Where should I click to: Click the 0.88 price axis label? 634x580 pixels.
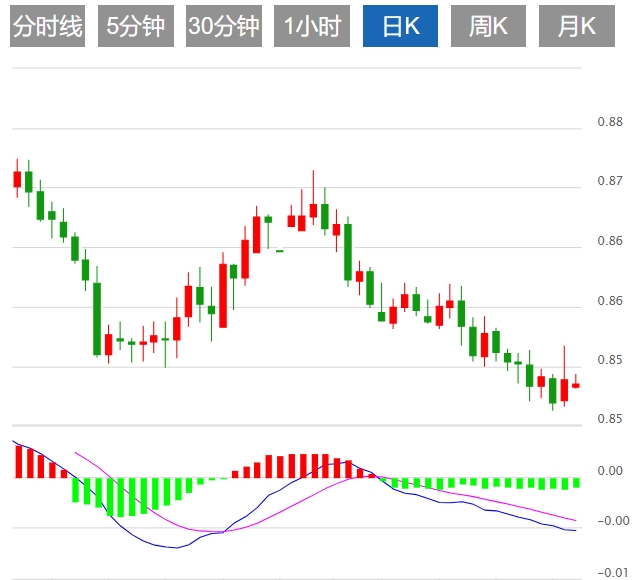pos(610,122)
